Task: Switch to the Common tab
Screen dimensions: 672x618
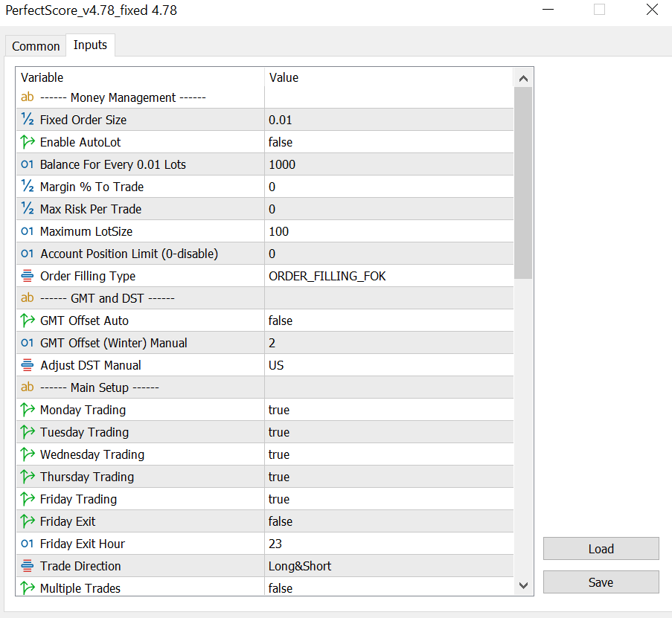Action: (36, 46)
